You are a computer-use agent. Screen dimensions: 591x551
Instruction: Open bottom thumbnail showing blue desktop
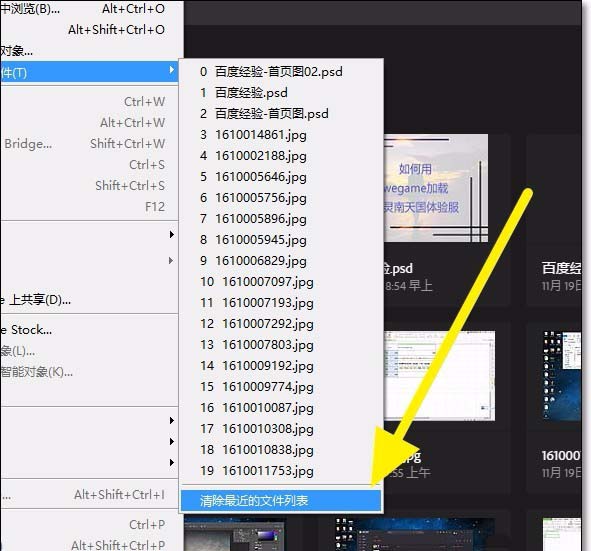[x=414, y=534]
